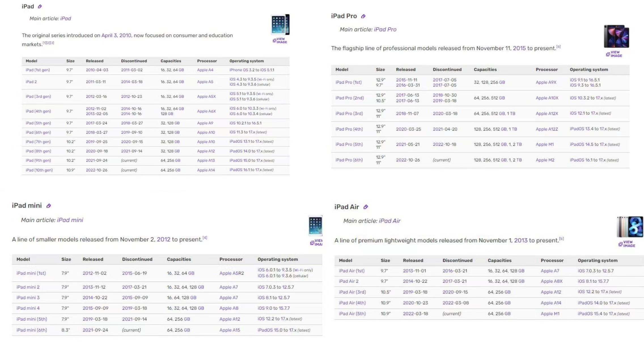
Task: Click the edit pencil icon beside the iPad Pro heading
Action: click(363, 16)
